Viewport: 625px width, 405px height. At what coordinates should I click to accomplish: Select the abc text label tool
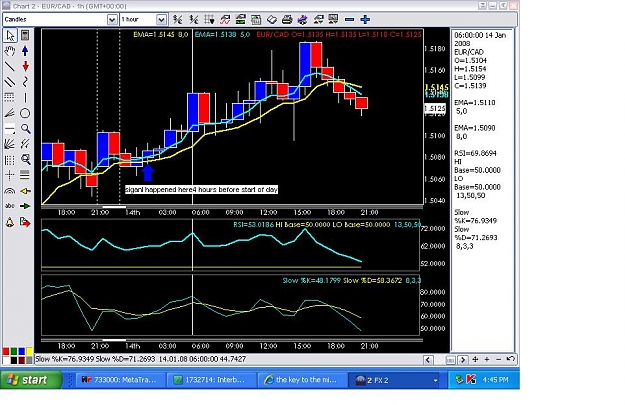(x=10, y=206)
